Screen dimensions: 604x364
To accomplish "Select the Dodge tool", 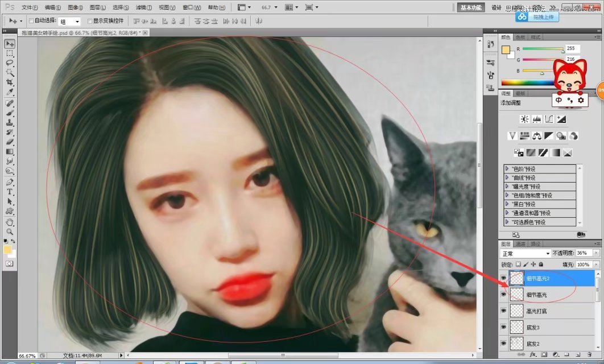I will pyautogui.click(x=10, y=171).
